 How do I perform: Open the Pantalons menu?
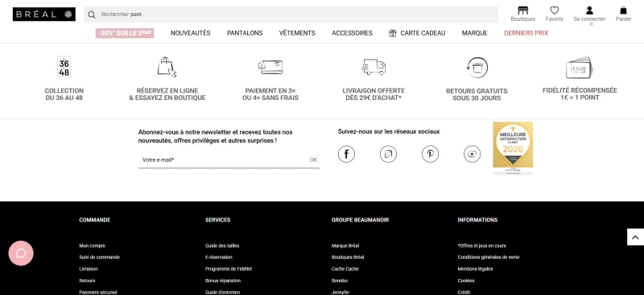click(x=245, y=33)
